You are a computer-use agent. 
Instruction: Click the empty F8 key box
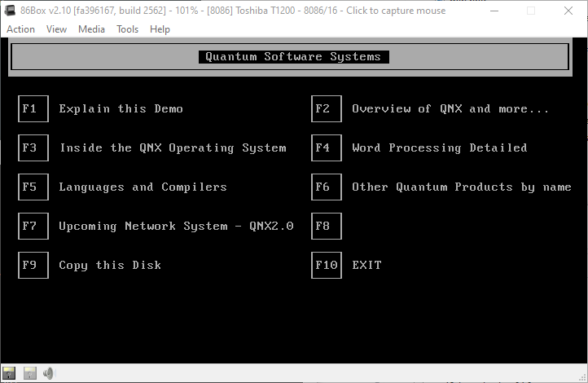click(x=326, y=226)
